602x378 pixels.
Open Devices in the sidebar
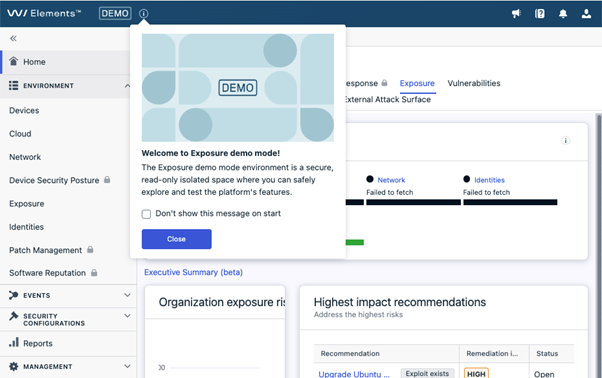[24, 111]
